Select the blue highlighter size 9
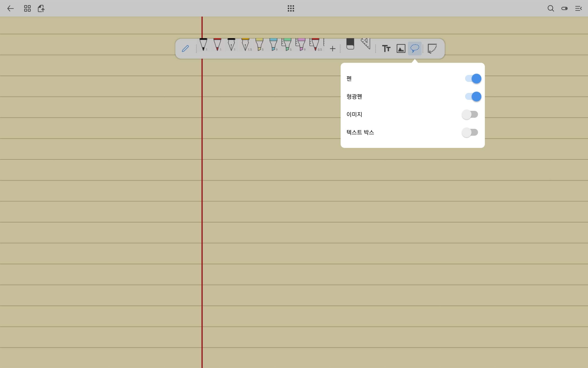This screenshot has height=368, width=588. [274, 45]
